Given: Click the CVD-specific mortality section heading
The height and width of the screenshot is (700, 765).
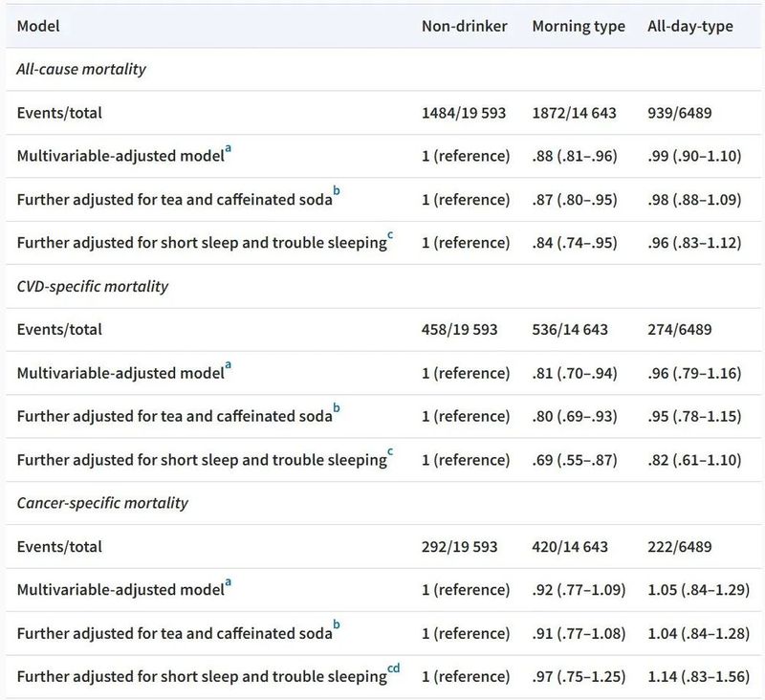Looking at the screenshot, I should tap(93, 286).
